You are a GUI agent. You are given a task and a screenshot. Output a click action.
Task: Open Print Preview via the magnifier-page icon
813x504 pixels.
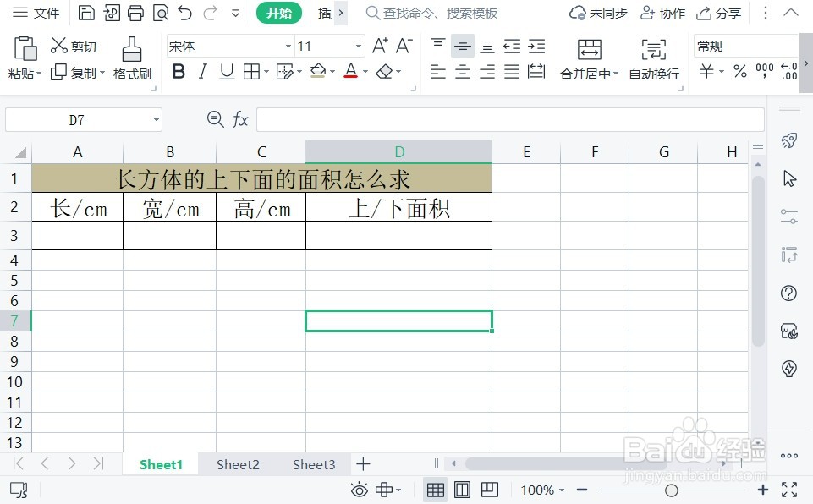(161, 13)
